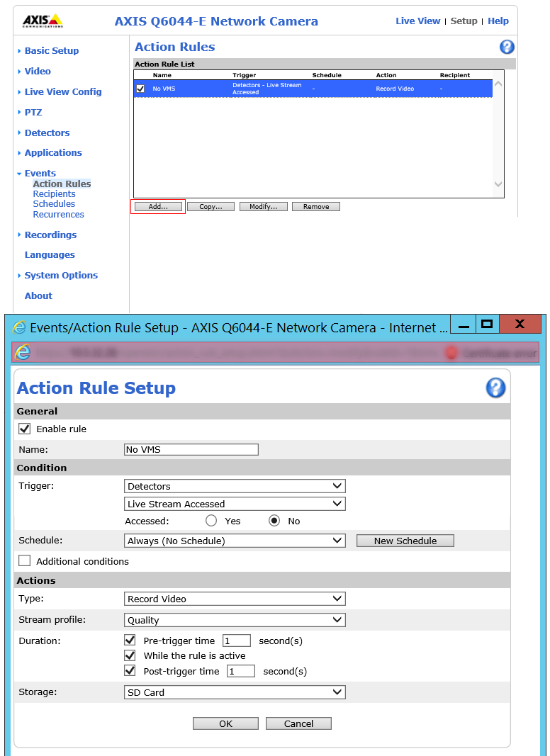
Task: Click the Action Rule List scrollbar down arrow
Action: (x=498, y=184)
